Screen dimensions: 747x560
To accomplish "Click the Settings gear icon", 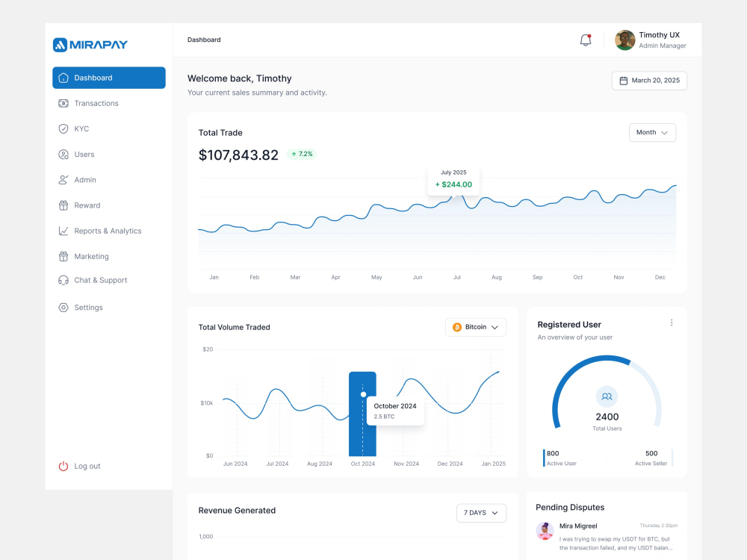I will tap(63, 308).
